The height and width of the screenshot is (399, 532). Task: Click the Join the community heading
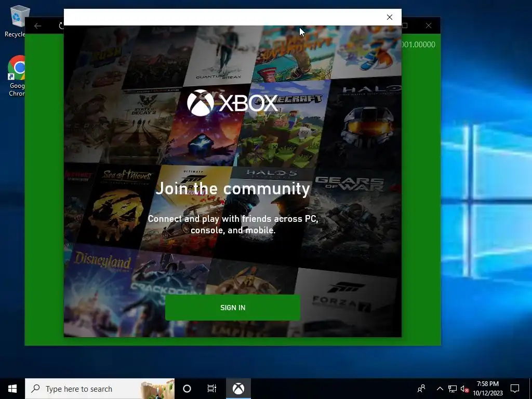pyautogui.click(x=233, y=188)
